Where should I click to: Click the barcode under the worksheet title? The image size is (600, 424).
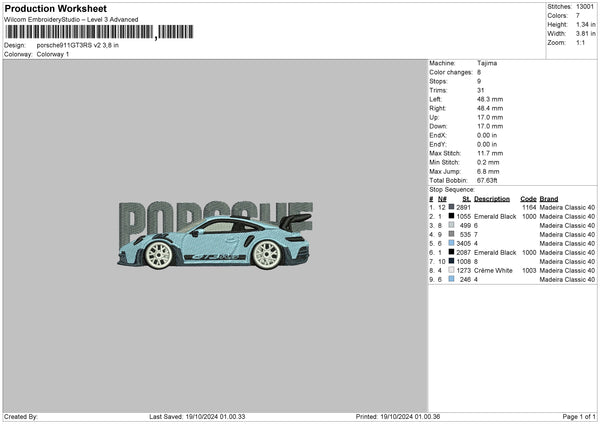coord(99,32)
